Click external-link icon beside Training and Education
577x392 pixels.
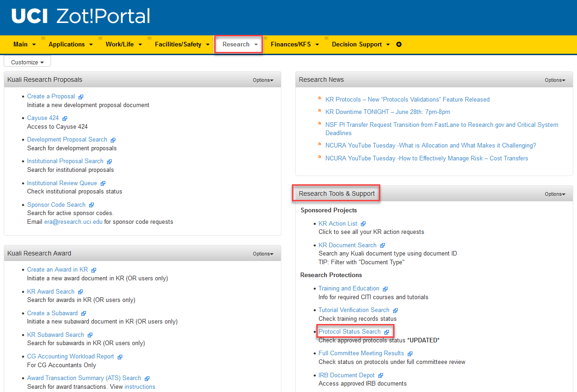[x=385, y=289]
